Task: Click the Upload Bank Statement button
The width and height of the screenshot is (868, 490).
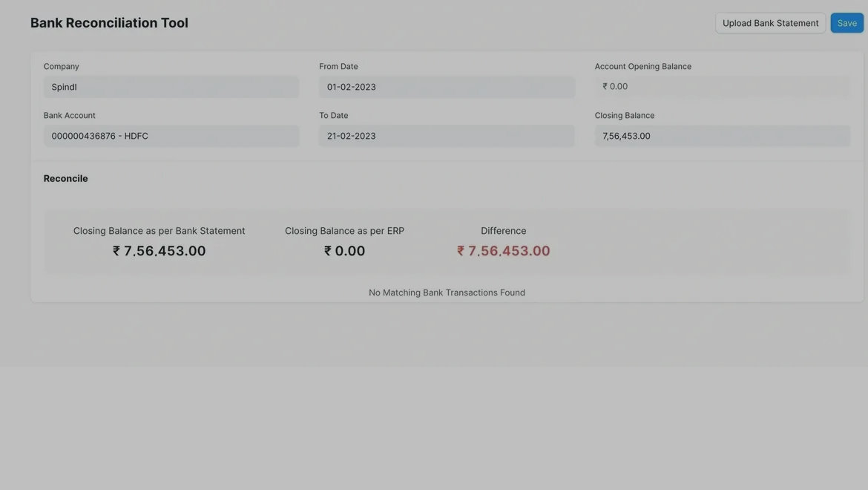Action: (770, 23)
